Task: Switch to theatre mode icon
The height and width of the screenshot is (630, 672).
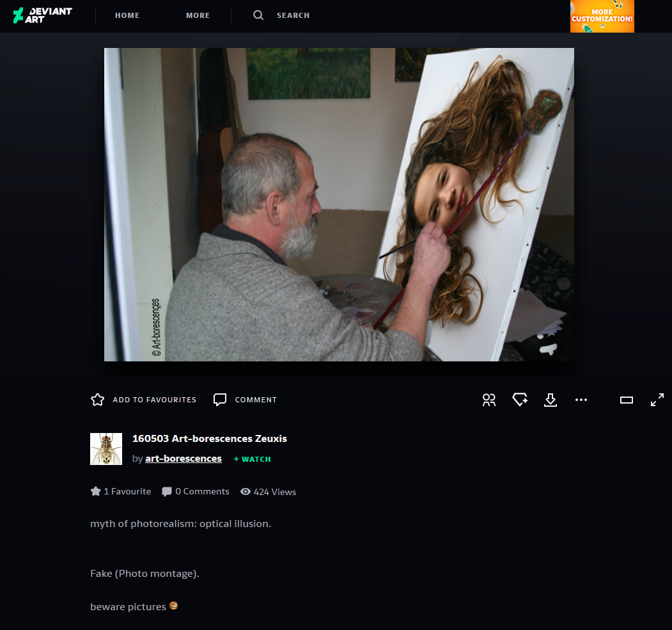Action: tap(627, 400)
